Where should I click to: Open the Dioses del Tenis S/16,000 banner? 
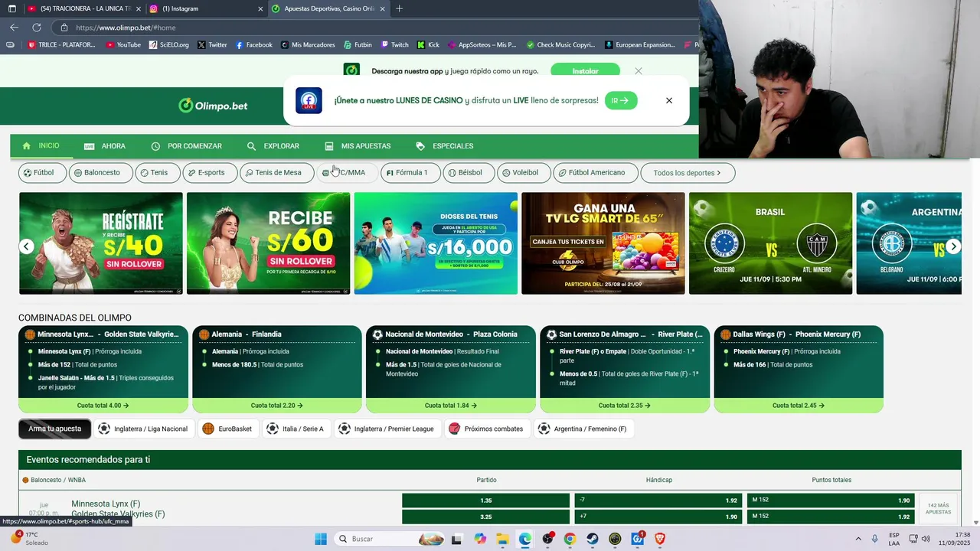[x=436, y=243]
